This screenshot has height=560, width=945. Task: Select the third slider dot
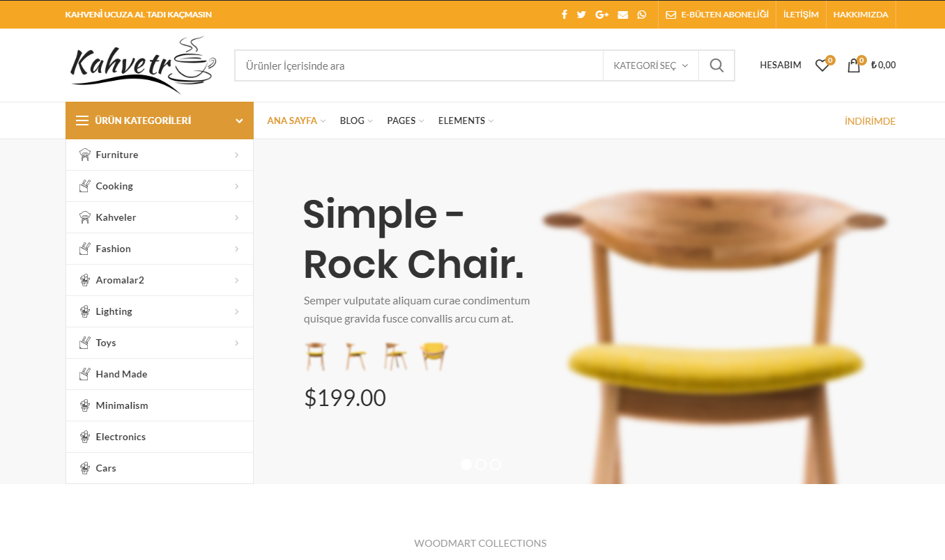[x=495, y=465]
